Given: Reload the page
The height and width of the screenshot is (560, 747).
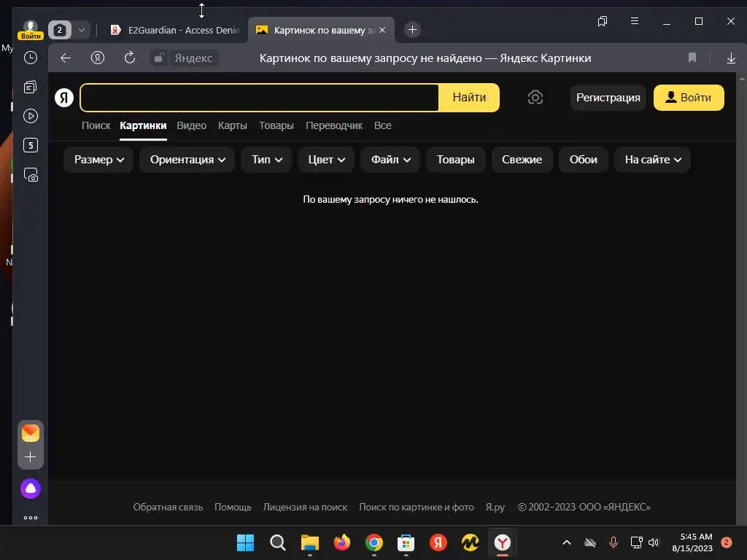Looking at the screenshot, I should (130, 58).
